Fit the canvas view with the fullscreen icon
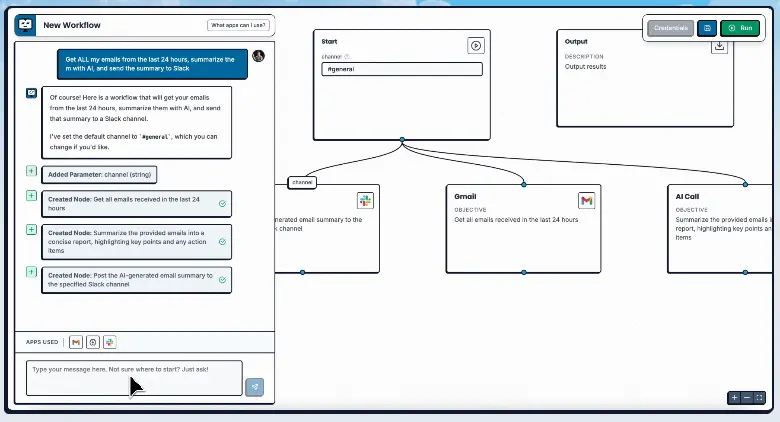The width and height of the screenshot is (780, 422). [759, 398]
